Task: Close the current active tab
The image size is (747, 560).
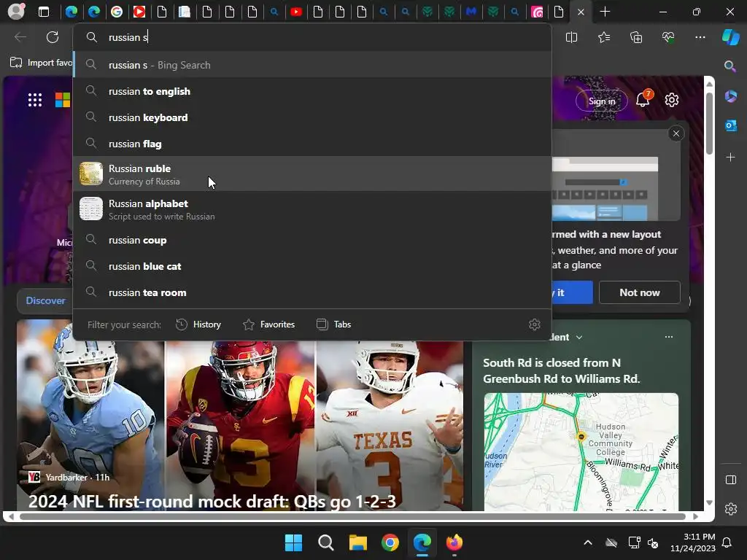Action: point(581,12)
